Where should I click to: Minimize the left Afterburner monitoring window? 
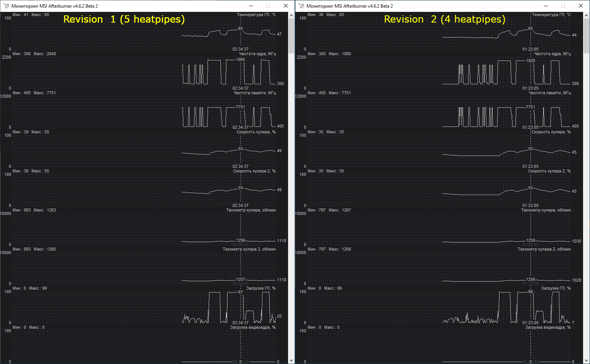(251, 6)
